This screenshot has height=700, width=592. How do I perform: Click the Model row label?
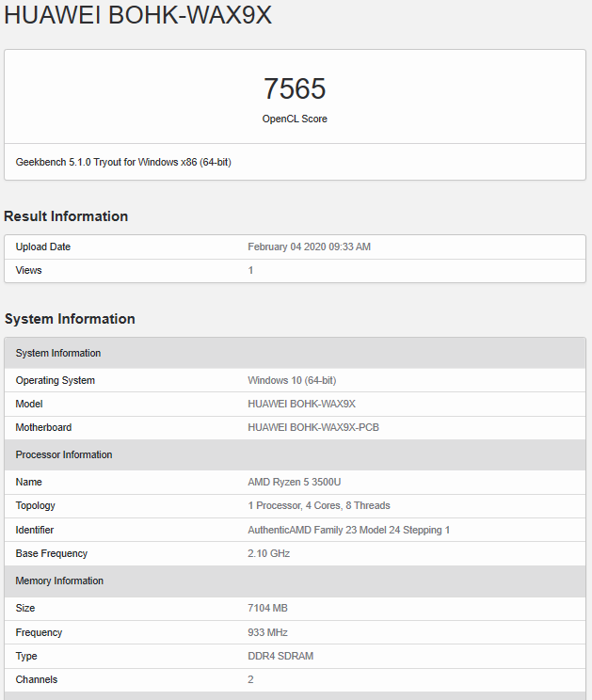coord(29,404)
